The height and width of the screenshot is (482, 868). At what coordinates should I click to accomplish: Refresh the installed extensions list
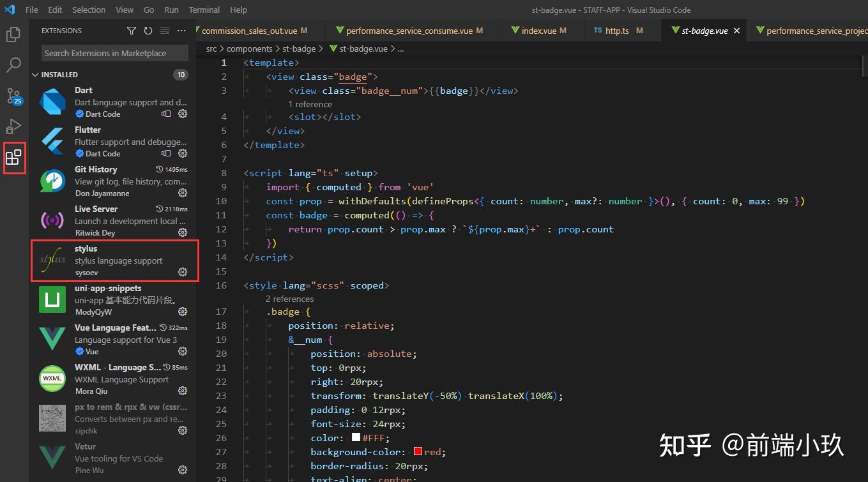148,30
